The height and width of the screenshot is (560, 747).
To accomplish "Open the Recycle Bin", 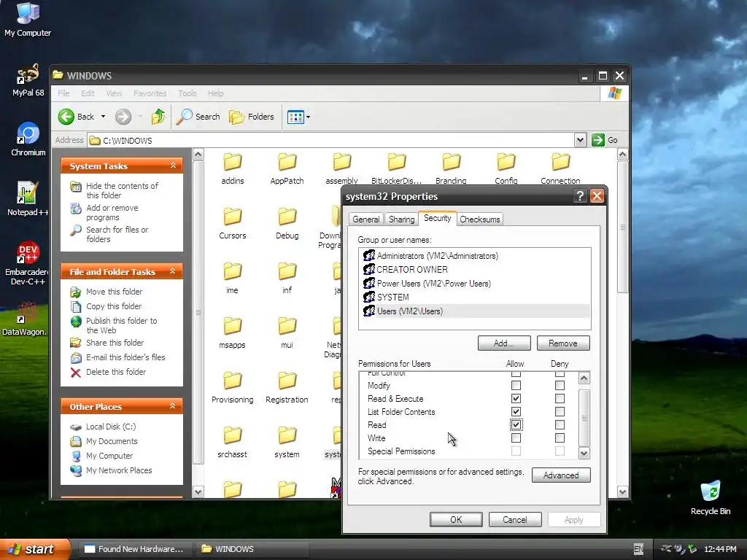I will click(x=711, y=498).
